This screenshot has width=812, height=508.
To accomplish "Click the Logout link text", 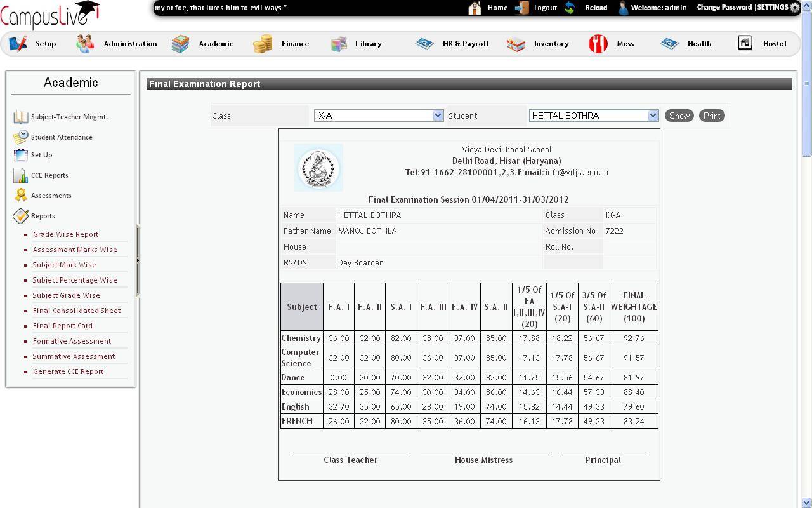I will [545, 8].
